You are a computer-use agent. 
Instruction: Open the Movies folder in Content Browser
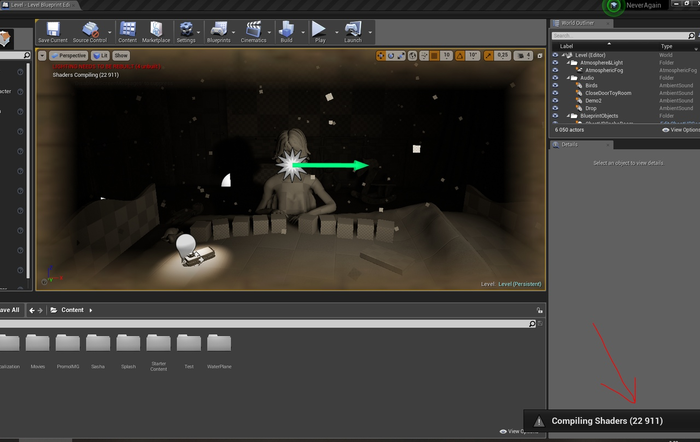38,345
